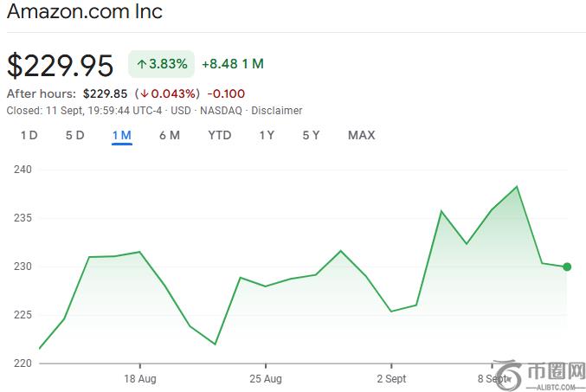Screen dimensions: 586x392
Task: Show the 6M price chart
Action: 169,135
